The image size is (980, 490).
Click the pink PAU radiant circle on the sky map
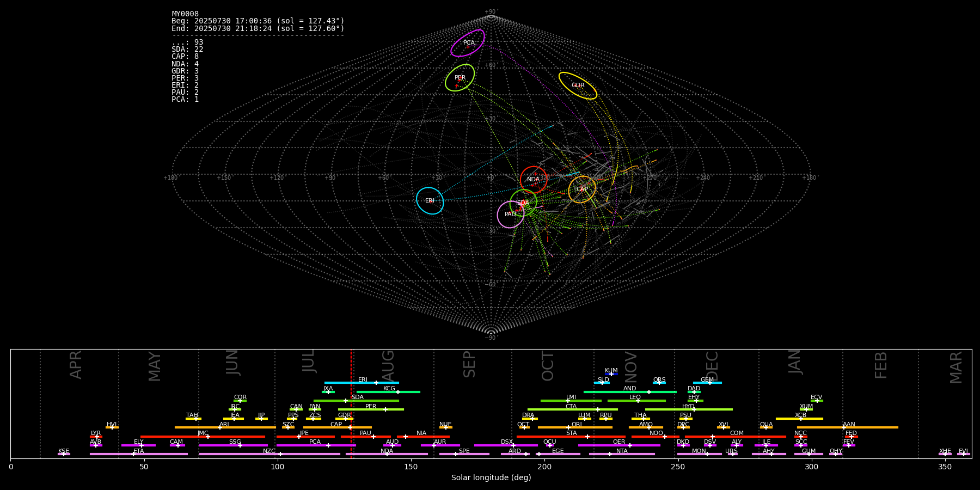511,215
